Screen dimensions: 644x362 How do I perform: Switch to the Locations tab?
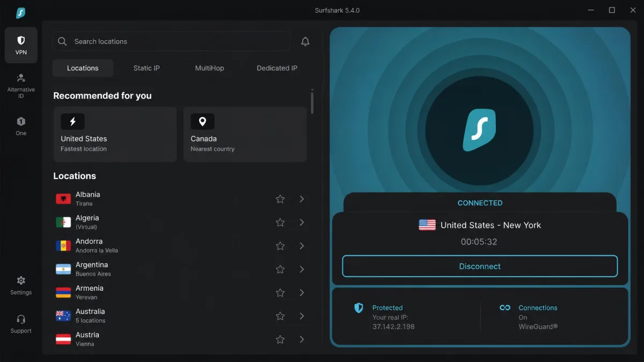[x=83, y=68]
